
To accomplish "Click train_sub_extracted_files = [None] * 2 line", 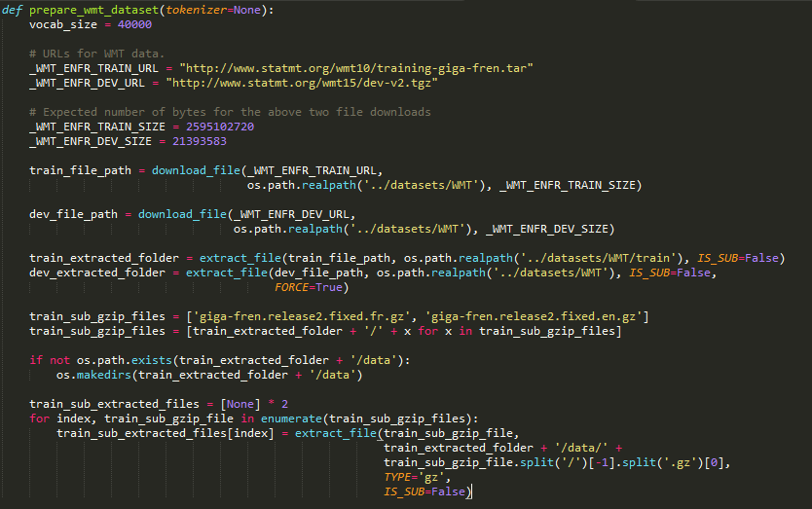I will 159,404.
